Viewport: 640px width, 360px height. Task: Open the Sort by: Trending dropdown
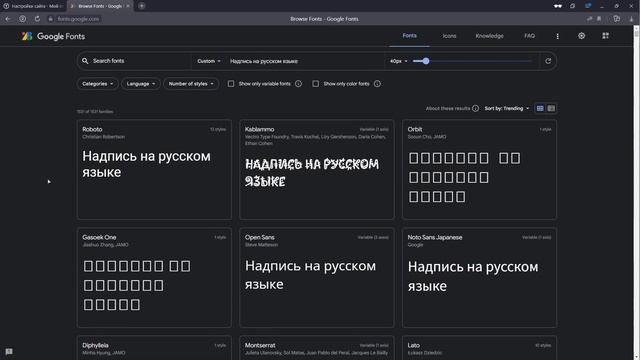(507, 109)
